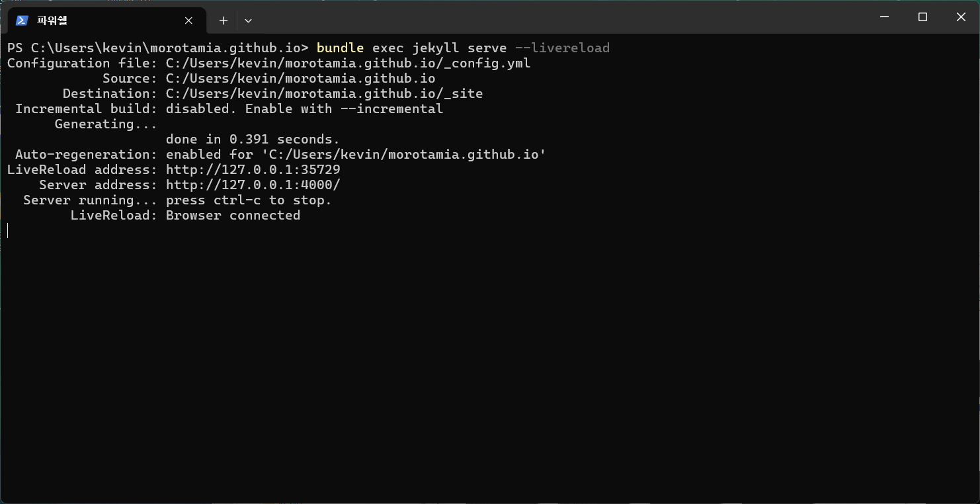Close the 파워쉘 tab
This screenshot has height=504, width=980.
(188, 21)
